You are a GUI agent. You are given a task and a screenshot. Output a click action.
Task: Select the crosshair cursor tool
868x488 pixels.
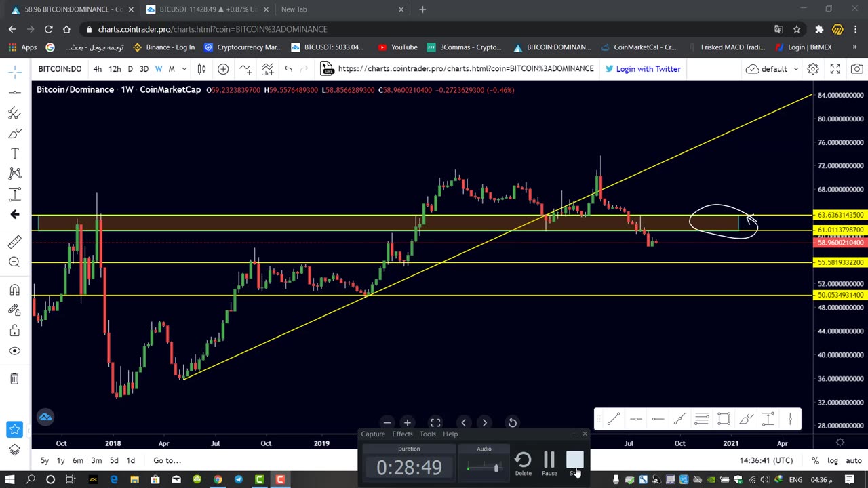pyautogui.click(x=14, y=71)
